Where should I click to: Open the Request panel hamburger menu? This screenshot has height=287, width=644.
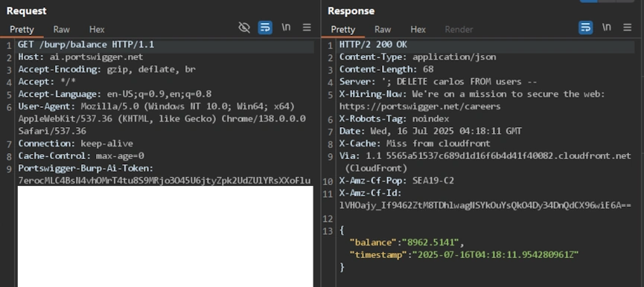307,28
